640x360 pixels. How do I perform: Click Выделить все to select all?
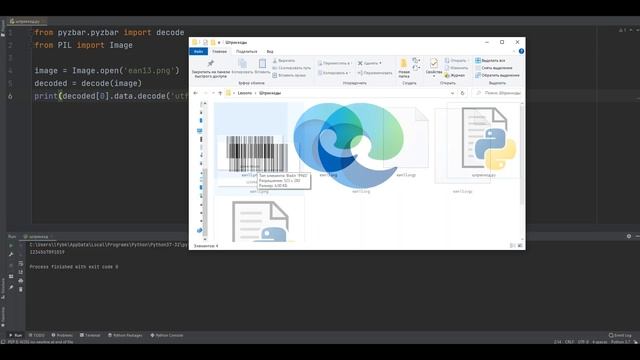click(490, 60)
